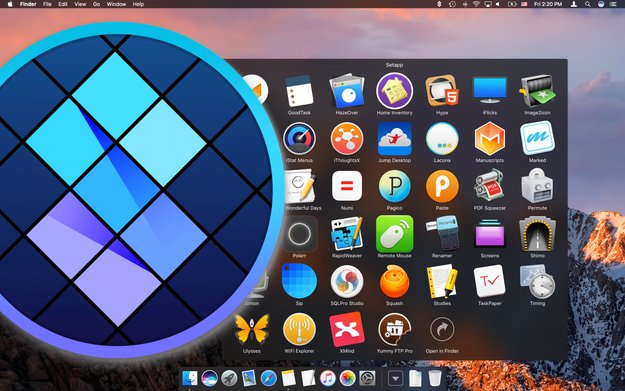Open the TaskPaper app

[489, 281]
